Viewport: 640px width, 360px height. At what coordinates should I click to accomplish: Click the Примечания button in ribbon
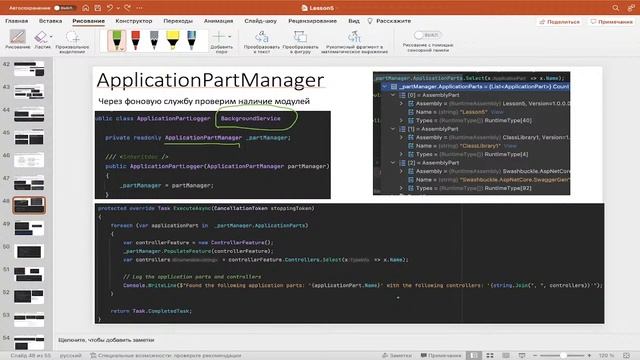(611, 22)
